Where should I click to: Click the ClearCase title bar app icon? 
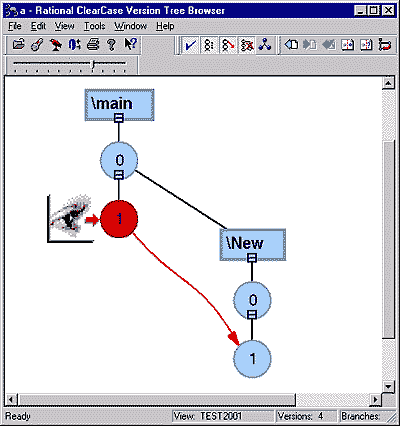click(11, 11)
